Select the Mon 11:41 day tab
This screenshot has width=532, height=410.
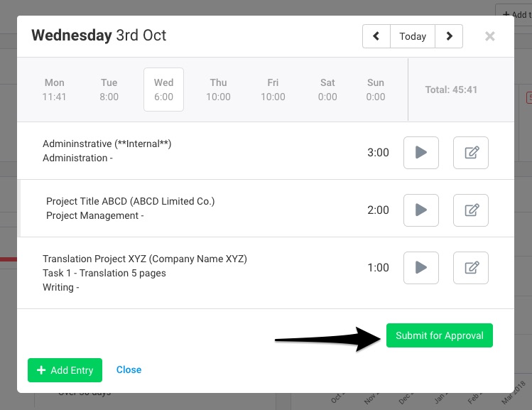pyautogui.click(x=54, y=90)
